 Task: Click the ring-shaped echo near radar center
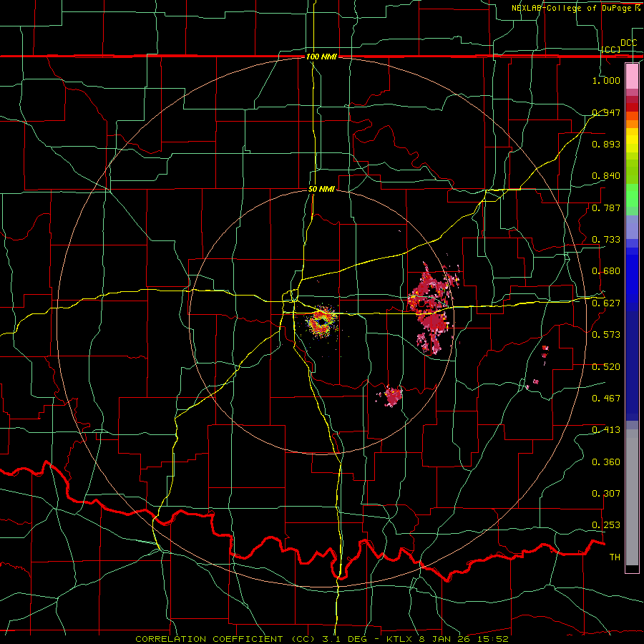(x=321, y=321)
